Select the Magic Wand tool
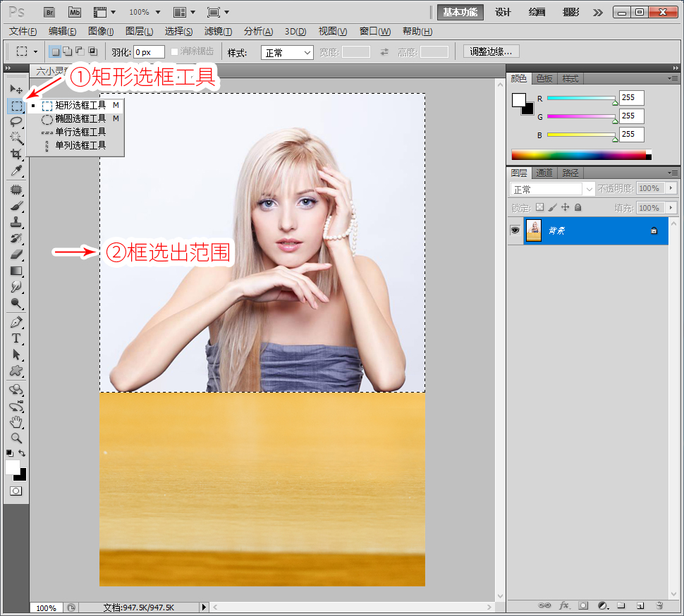The width and height of the screenshot is (684, 616). (16, 137)
